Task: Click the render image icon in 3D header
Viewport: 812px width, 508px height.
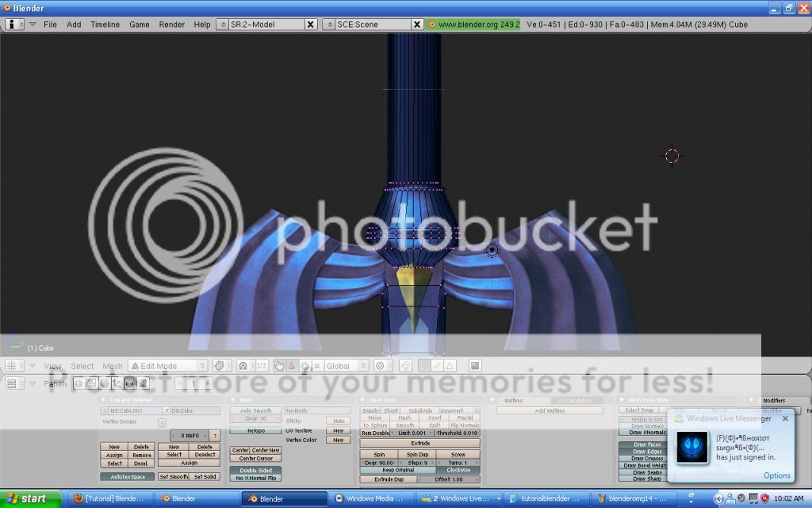Action: 475,366
